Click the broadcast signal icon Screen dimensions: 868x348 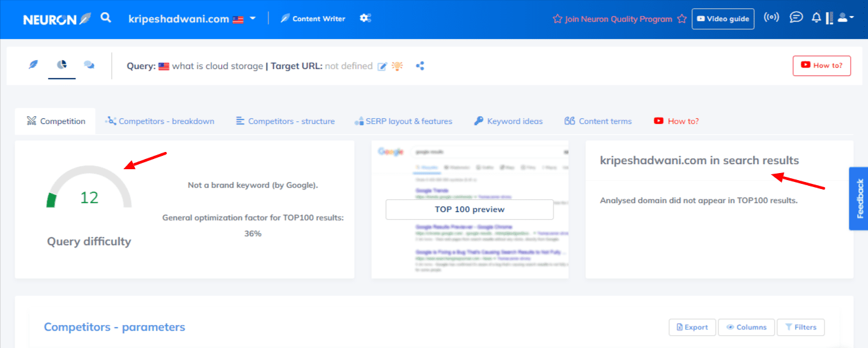pos(771,17)
